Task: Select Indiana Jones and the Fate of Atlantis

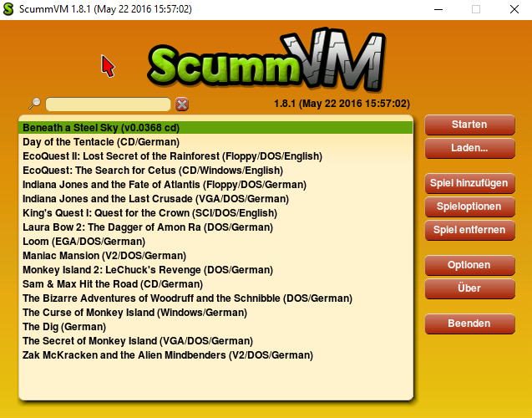Action: click(215, 185)
